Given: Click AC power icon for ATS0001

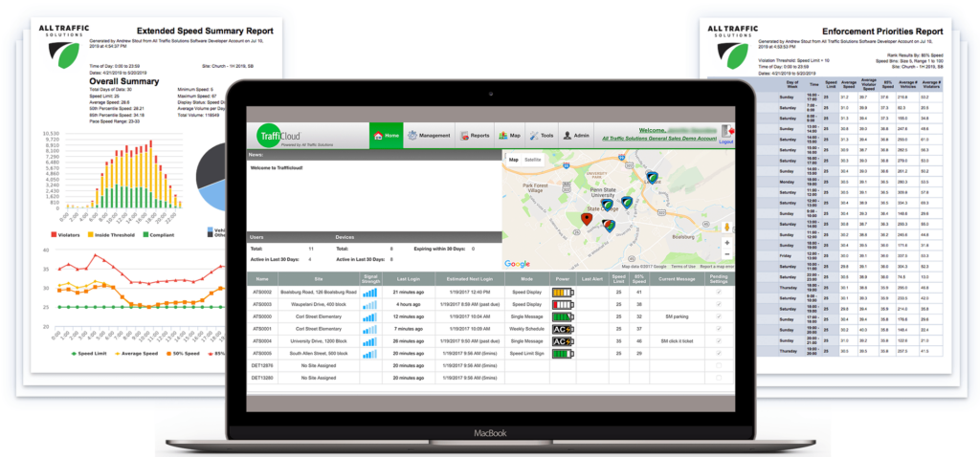Looking at the screenshot, I should (x=563, y=328).
